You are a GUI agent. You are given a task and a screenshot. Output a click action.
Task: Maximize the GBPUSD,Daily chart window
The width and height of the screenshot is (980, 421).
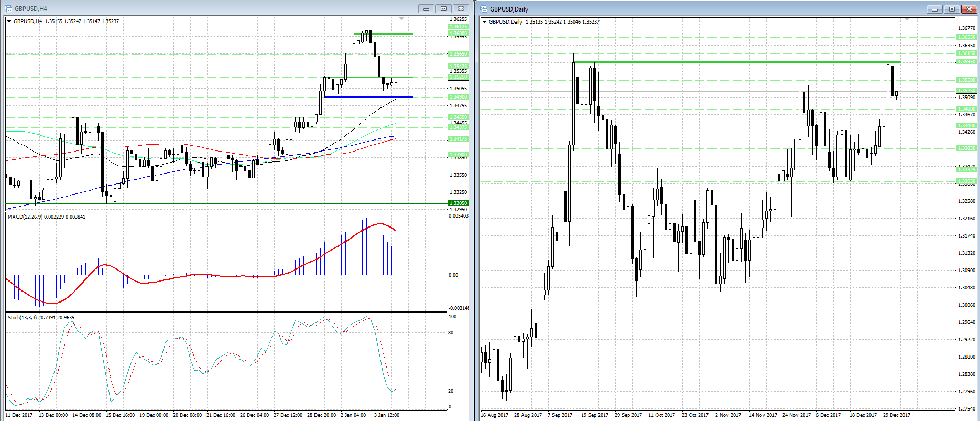[952, 9]
